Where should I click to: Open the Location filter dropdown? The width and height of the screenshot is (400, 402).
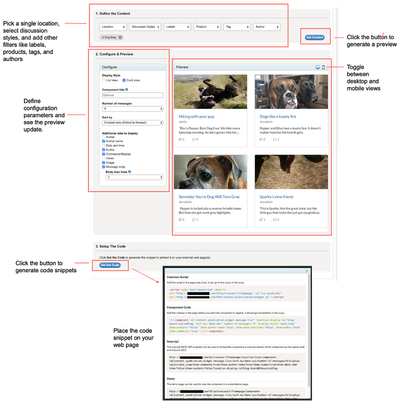[x=113, y=27]
